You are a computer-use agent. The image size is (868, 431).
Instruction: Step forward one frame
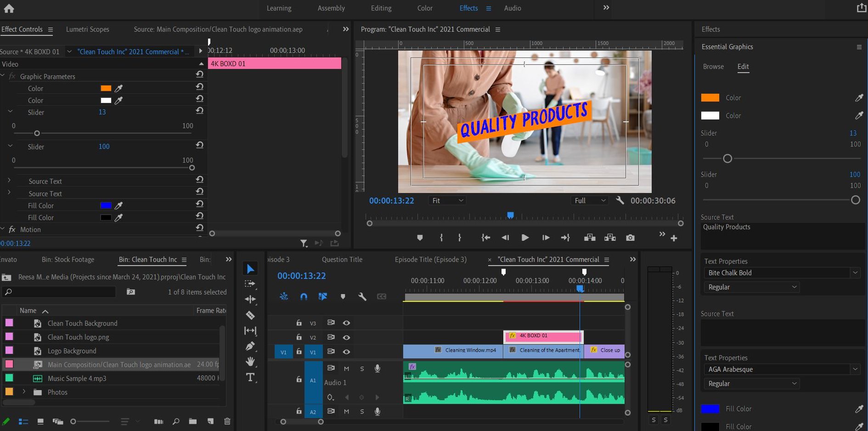click(546, 238)
